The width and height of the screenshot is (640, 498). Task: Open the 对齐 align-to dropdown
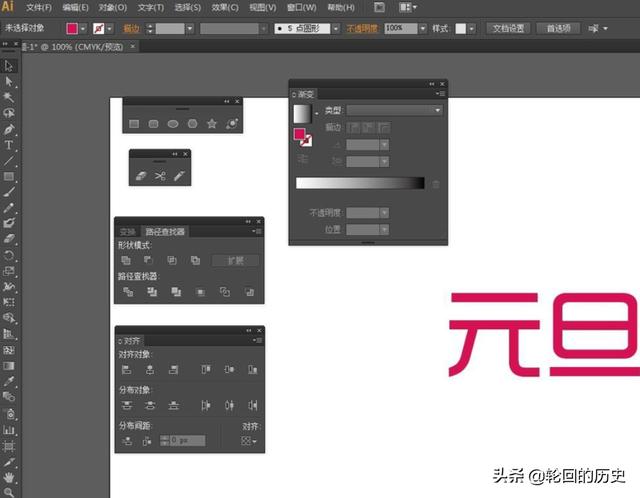point(248,440)
